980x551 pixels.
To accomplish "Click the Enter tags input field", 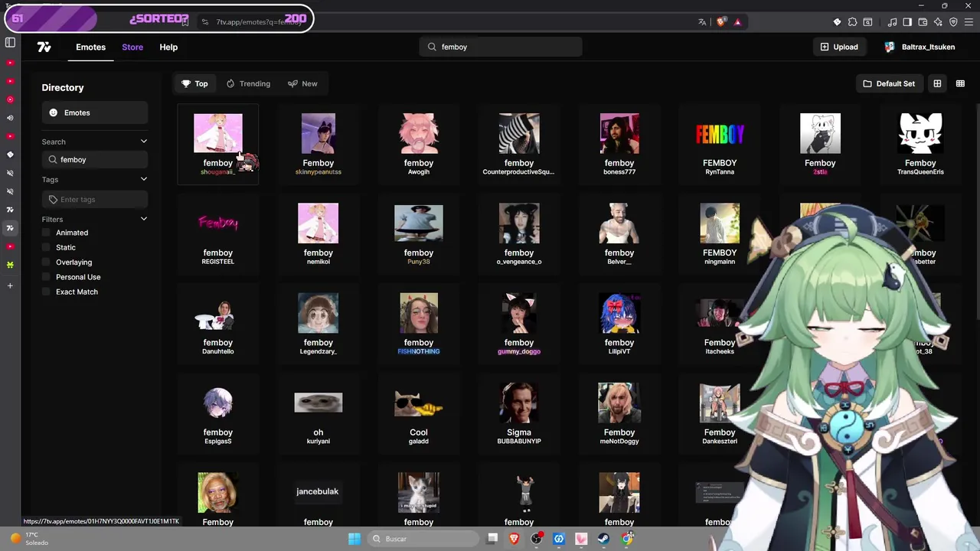I will [x=95, y=200].
